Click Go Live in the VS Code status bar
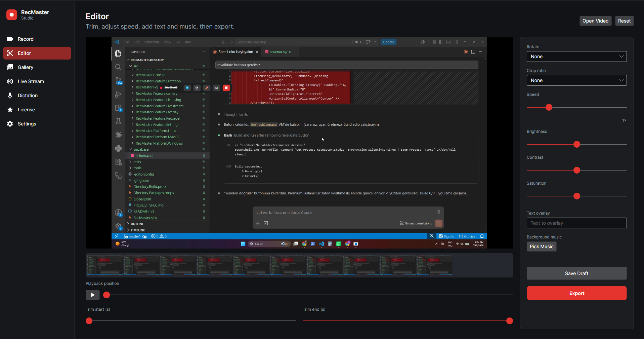644x339 pixels. [x=467, y=236]
